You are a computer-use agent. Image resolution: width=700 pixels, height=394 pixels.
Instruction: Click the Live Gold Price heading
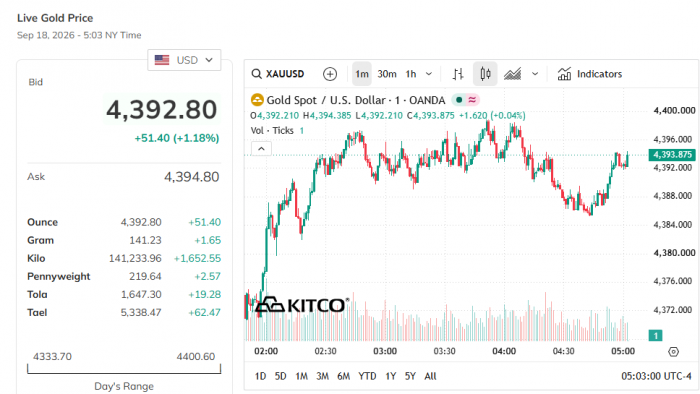[55, 18]
